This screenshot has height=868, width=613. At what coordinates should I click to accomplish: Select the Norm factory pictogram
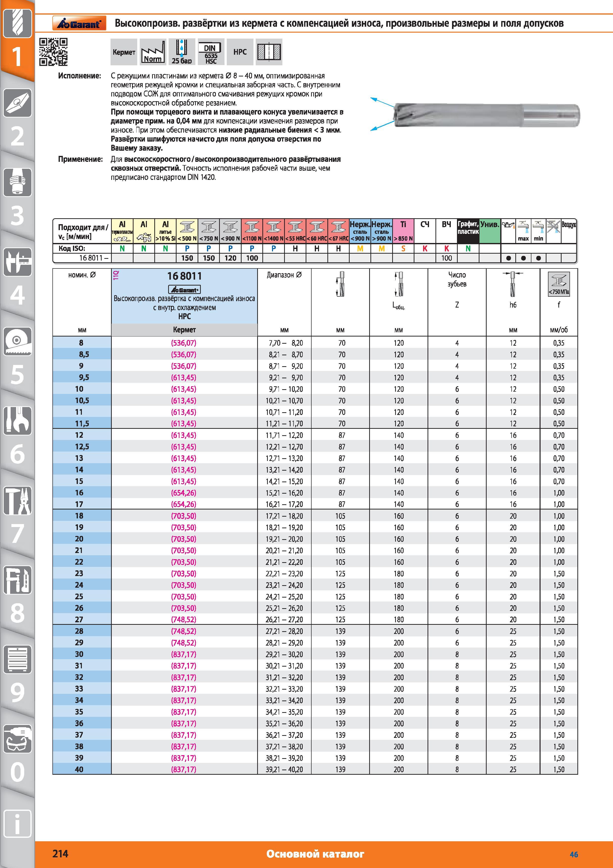[153, 52]
